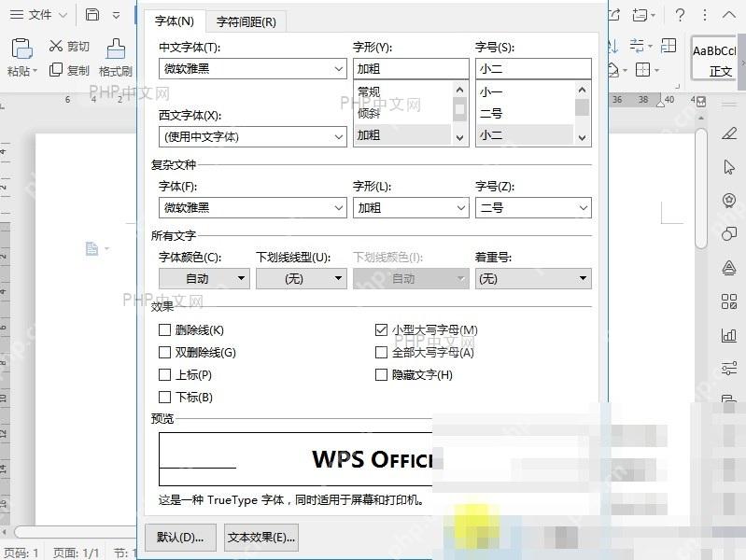
Task: Open the 西文字体 dropdown
Action: click(253, 136)
